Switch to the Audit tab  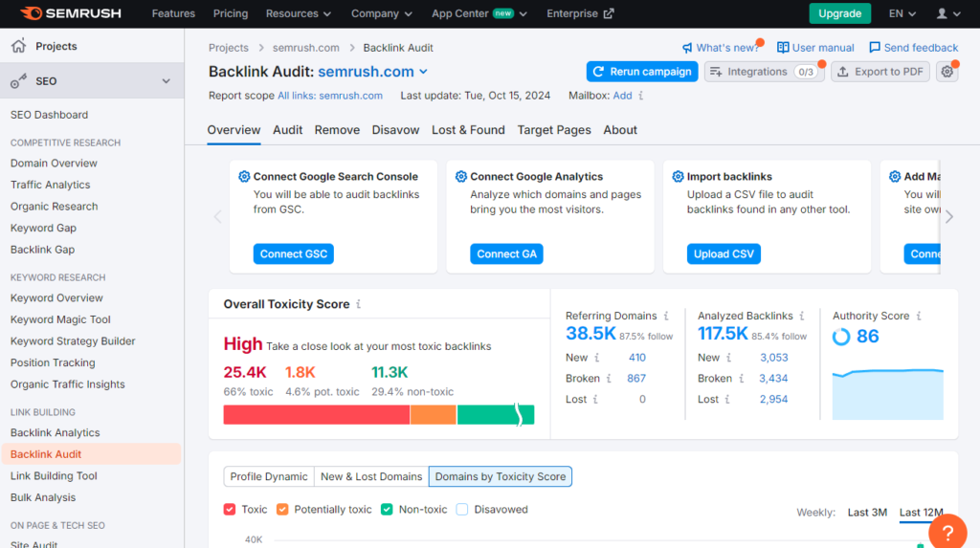coord(287,130)
